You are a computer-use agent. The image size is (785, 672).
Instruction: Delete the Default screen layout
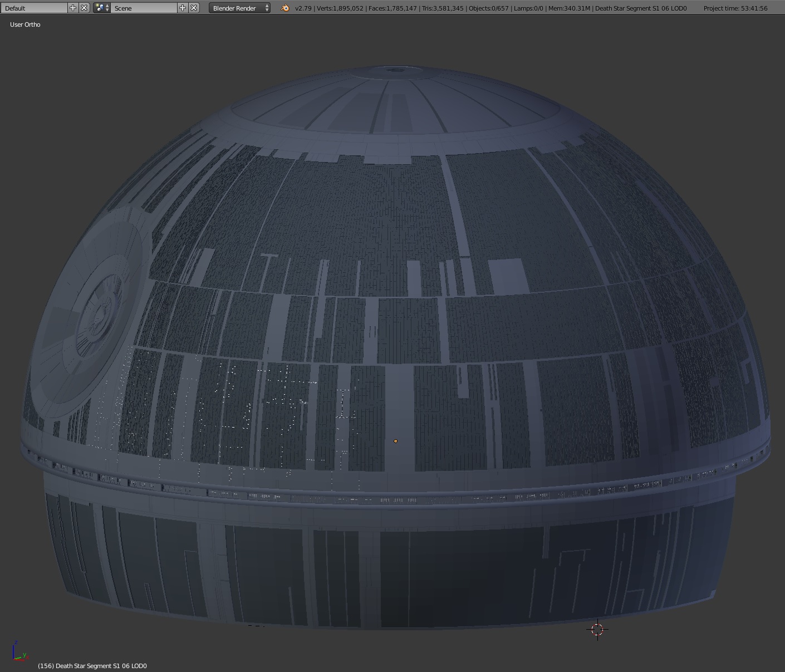point(84,8)
